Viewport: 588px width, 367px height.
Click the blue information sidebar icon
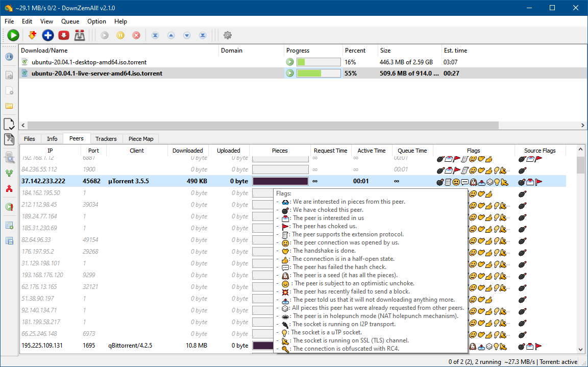9,57
